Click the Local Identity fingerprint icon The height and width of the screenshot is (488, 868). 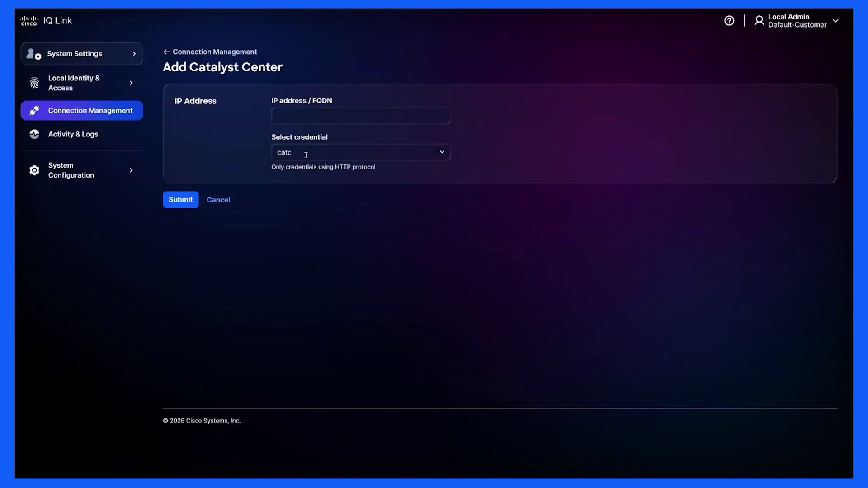[x=34, y=83]
